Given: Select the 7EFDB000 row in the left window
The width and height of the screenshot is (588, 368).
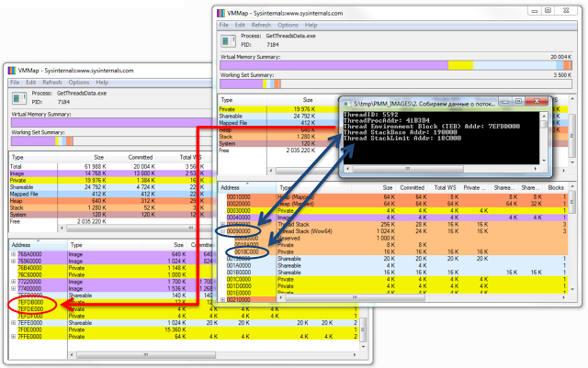Looking at the screenshot, I should click(x=111, y=302).
